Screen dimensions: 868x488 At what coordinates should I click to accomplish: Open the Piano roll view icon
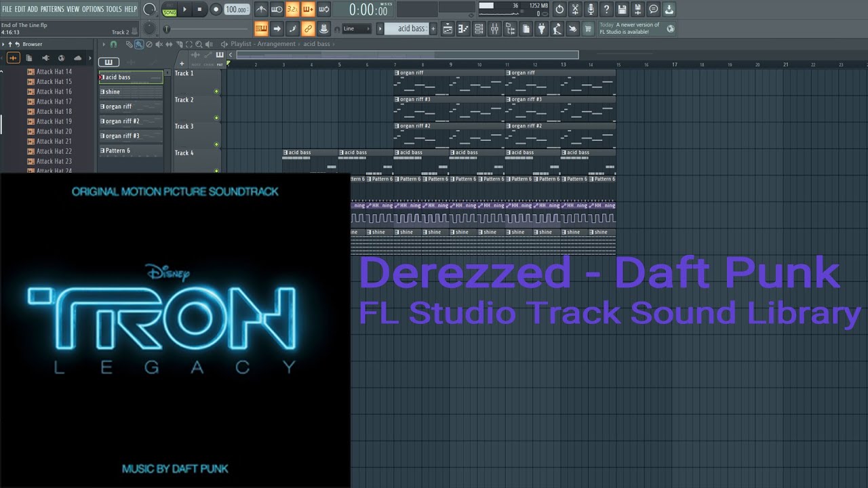[x=463, y=28]
